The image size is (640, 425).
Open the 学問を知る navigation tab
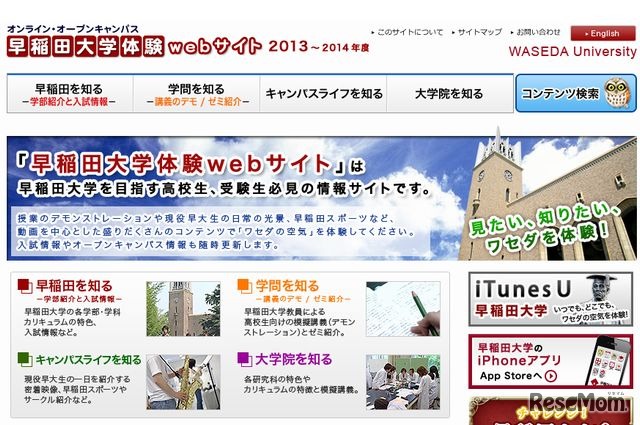click(x=197, y=93)
